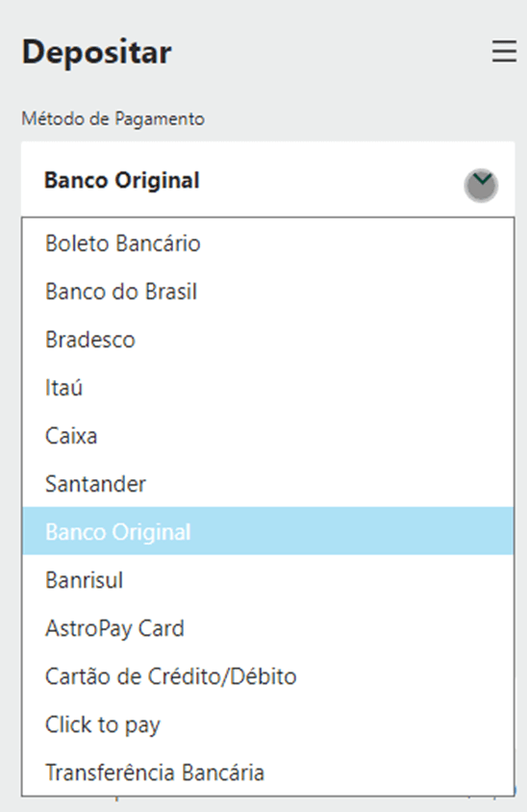Select Boleto Bancário from the list
Viewport: 527px width, 812px height.
point(268,243)
